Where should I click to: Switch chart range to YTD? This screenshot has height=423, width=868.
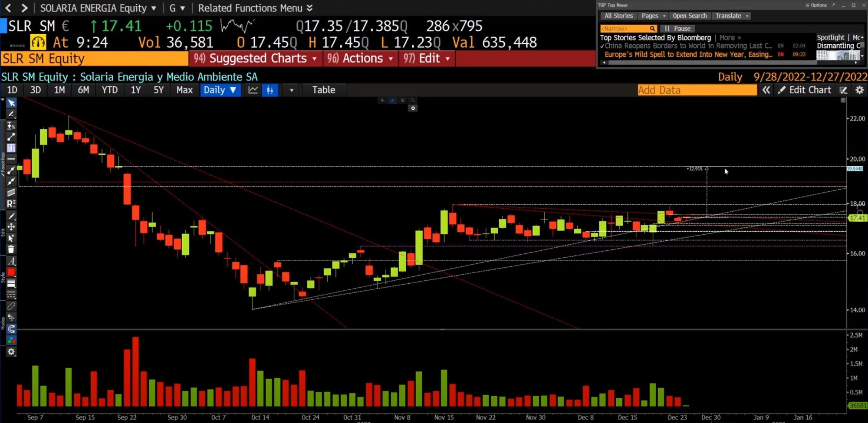110,90
